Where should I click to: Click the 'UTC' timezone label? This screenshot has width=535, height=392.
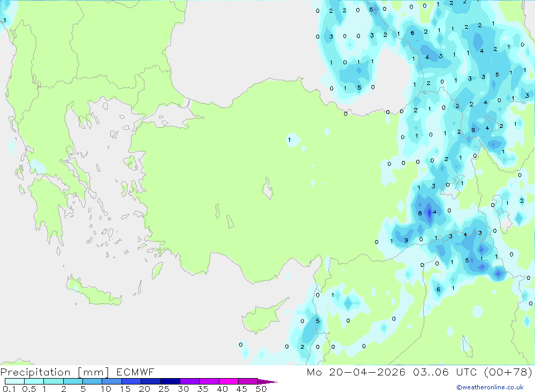(467, 372)
